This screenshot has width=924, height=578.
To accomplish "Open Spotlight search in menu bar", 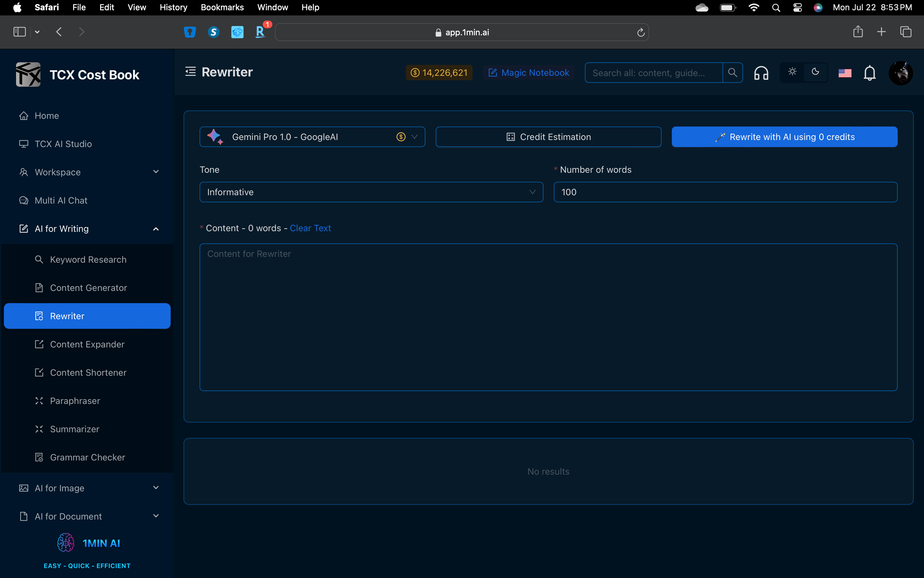I will pyautogui.click(x=776, y=8).
